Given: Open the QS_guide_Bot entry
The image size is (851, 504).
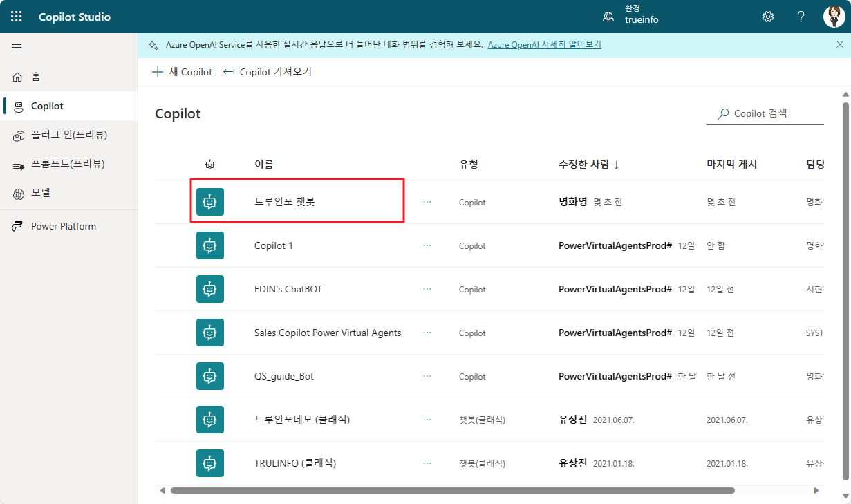Looking at the screenshot, I should [284, 376].
